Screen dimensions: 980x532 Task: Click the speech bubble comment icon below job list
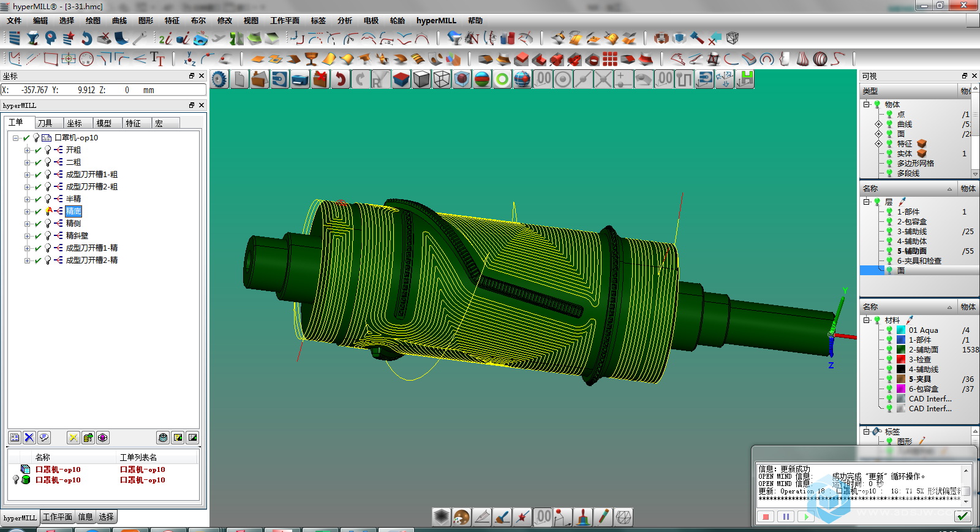pos(43,438)
